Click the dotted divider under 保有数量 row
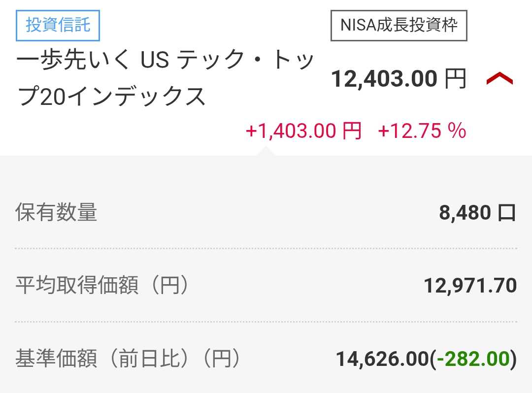 pos(266,249)
